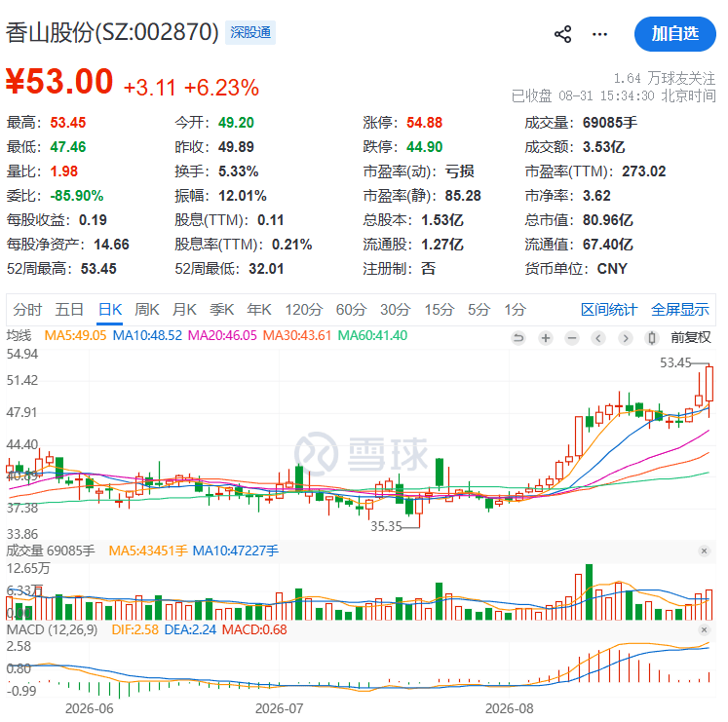Click the stock title 香山股份(SZ:002870)
Viewport: 728px width, 722px height.
coord(112,32)
